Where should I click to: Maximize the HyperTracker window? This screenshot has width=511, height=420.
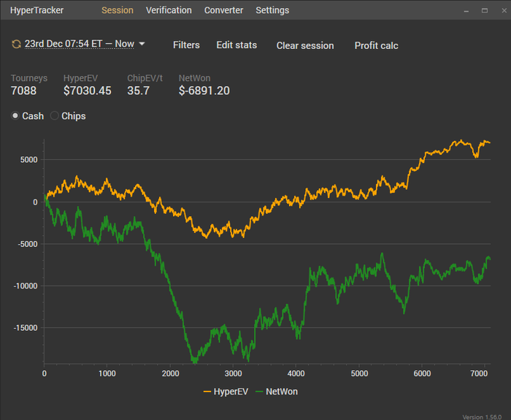(484, 10)
